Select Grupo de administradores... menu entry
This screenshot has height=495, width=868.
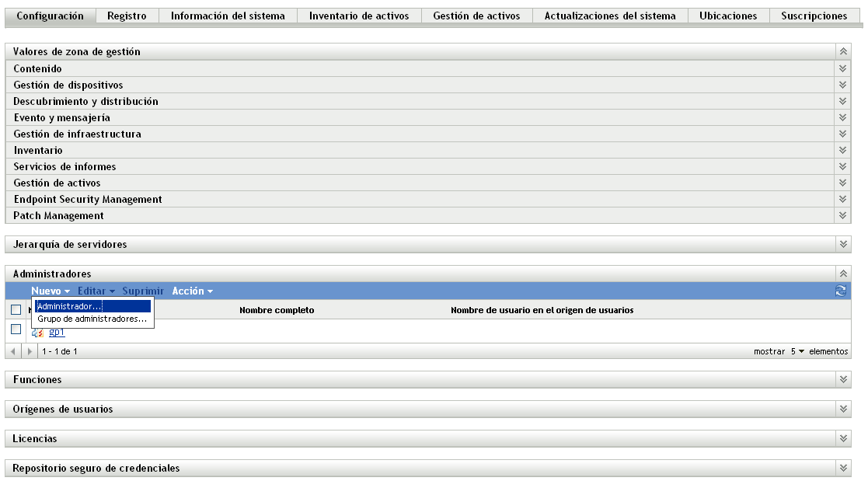coord(93,319)
